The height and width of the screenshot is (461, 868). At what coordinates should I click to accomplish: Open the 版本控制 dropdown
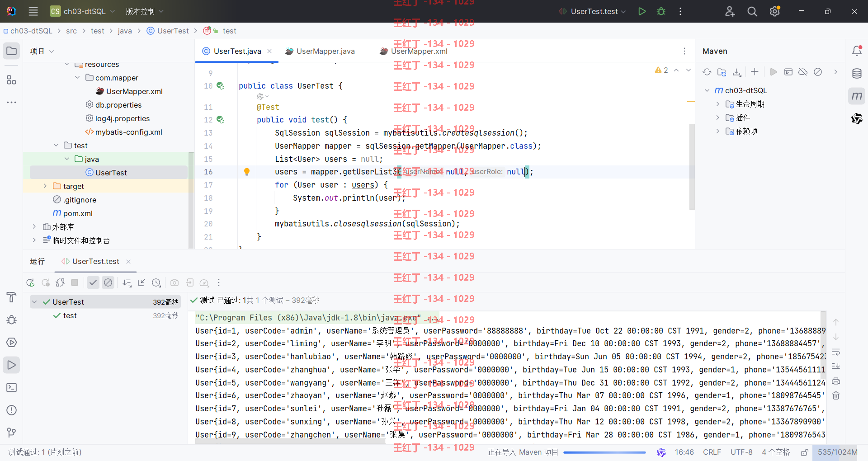pyautogui.click(x=144, y=11)
